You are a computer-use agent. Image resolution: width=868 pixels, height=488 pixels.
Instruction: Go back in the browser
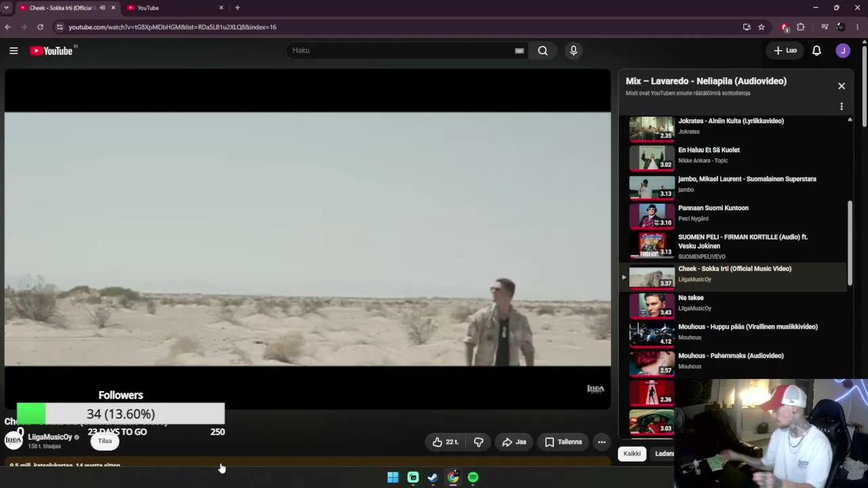tap(7, 27)
